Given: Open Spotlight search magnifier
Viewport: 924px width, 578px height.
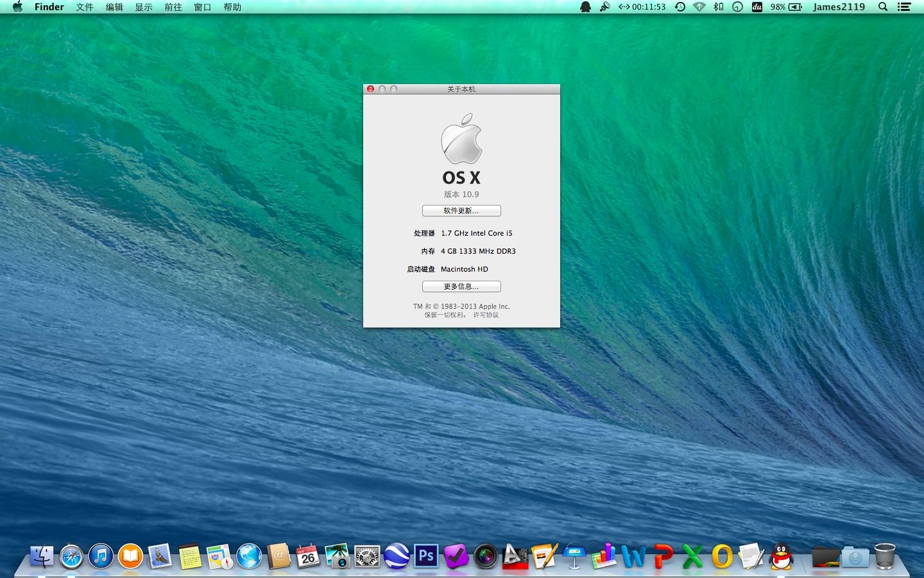Looking at the screenshot, I should click(883, 7).
